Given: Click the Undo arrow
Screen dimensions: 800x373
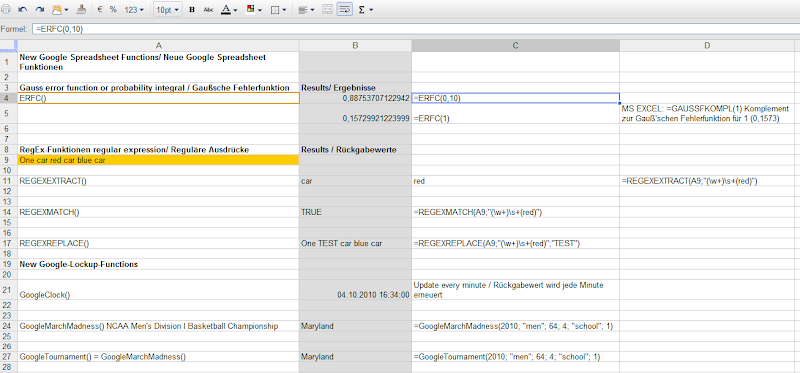Looking at the screenshot, I should 23,9.
